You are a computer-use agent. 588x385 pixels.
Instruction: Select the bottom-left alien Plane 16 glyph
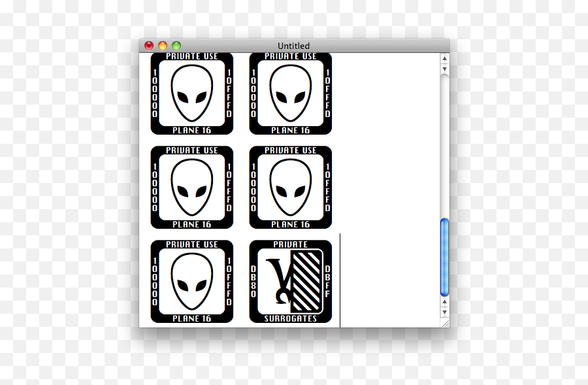(191, 281)
